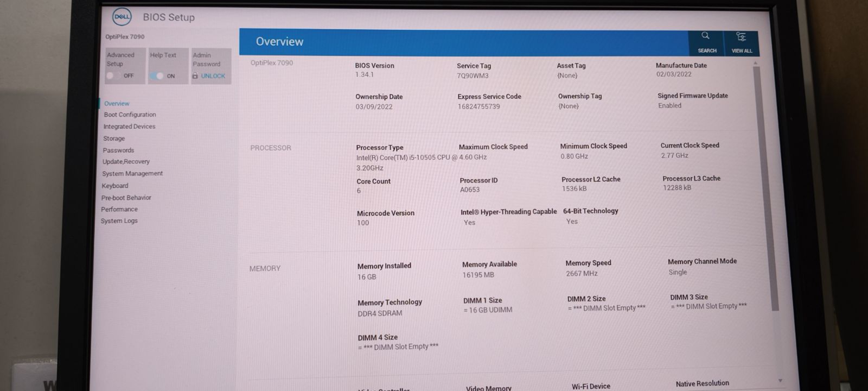Screen dimensions: 868x391
Task: Click the Search magnifier icon
Action: [706, 36]
